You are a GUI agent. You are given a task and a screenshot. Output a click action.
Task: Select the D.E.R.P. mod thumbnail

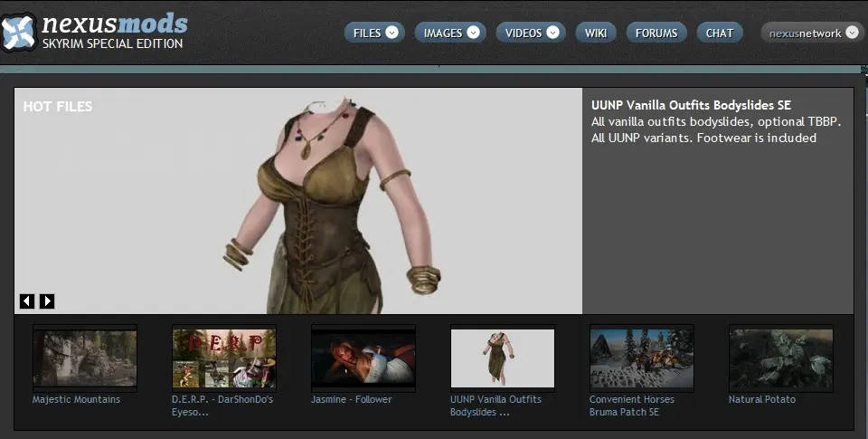click(224, 358)
